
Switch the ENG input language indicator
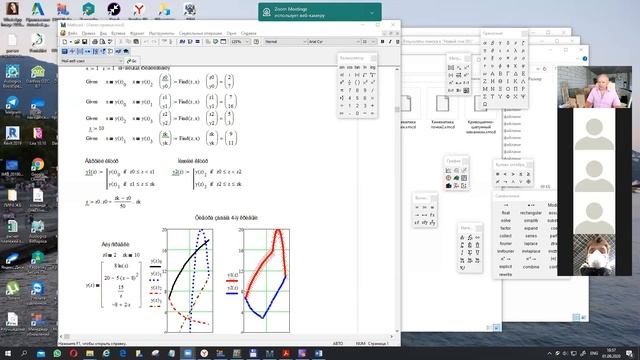coord(594,353)
